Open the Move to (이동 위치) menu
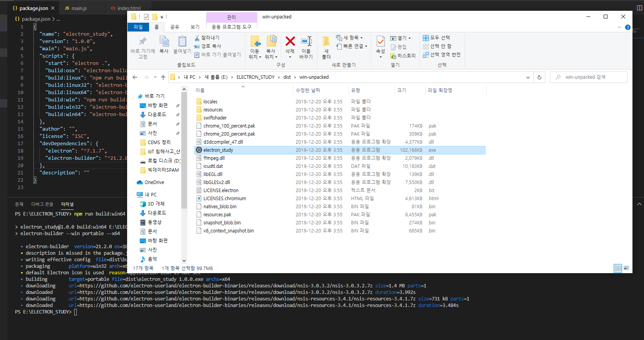 [255, 48]
